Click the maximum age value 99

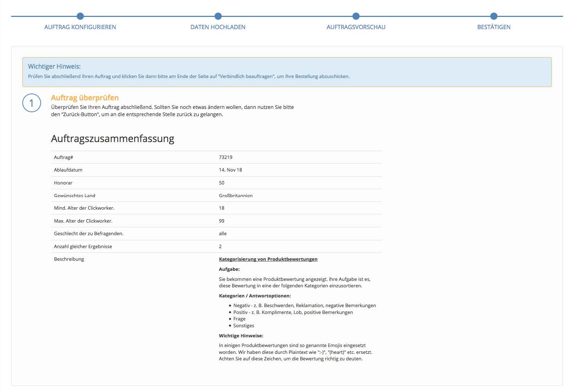pyautogui.click(x=222, y=221)
